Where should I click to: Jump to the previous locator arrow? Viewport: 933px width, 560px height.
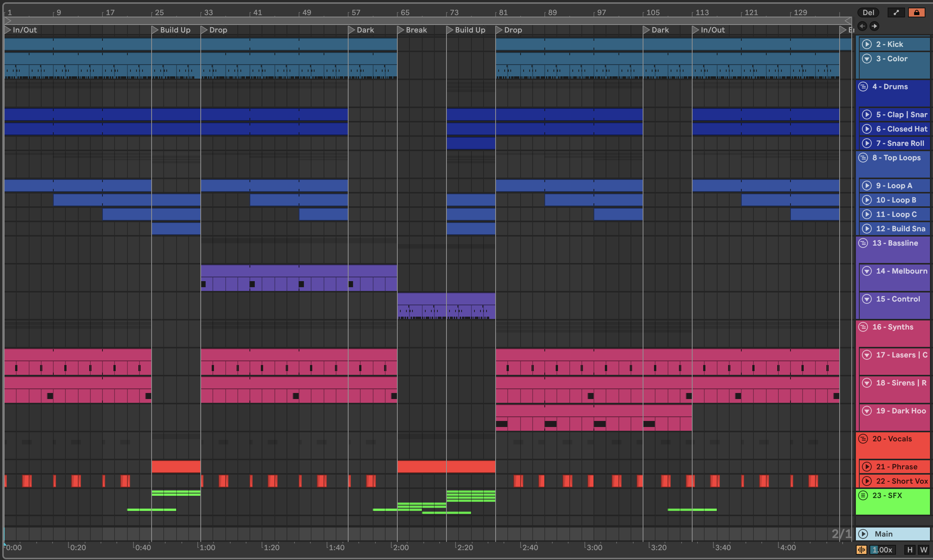coord(862,26)
